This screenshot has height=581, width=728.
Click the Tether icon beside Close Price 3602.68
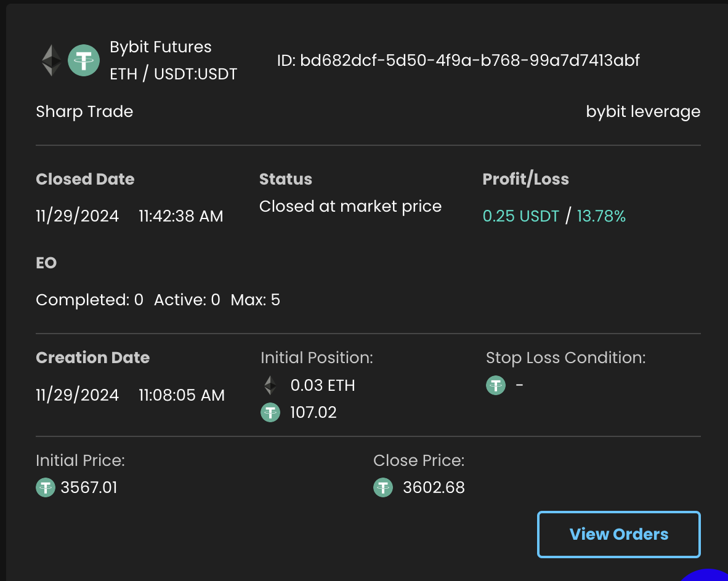383,488
